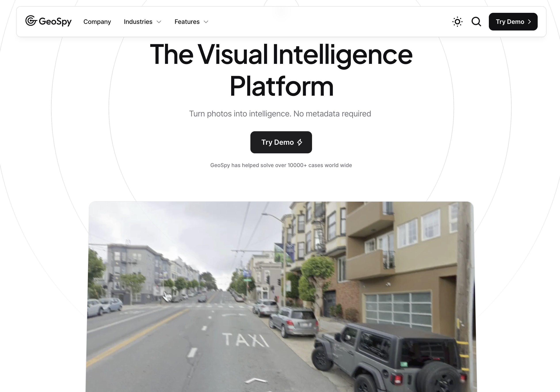Click the tagline about turning photos into intelligence
Viewport: 560px width, 392px height.
(280, 114)
